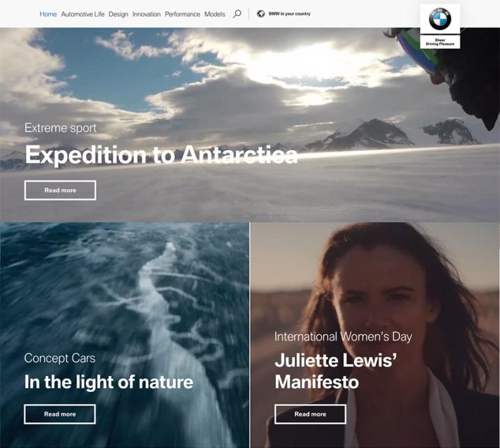Screen dimensions: 500x448
Task: Click the search magnifier icon
Action: (x=237, y=14)
